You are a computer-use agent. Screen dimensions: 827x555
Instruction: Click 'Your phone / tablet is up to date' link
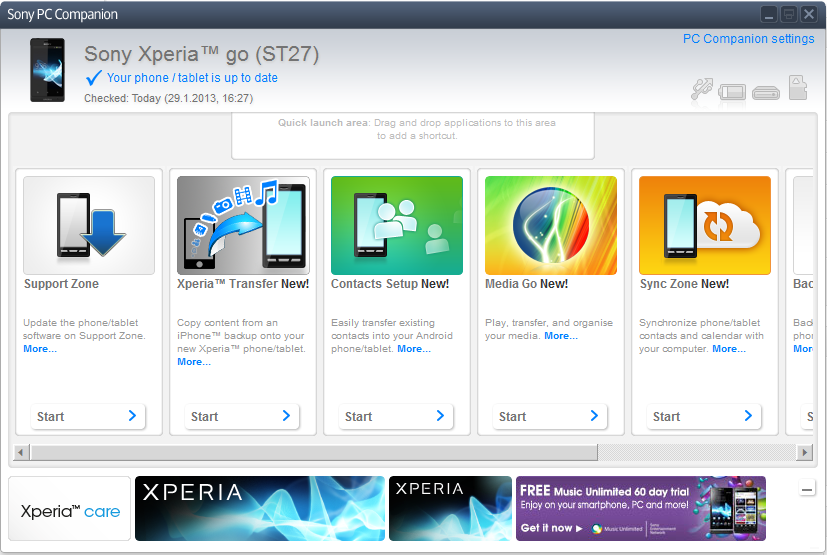192,78
